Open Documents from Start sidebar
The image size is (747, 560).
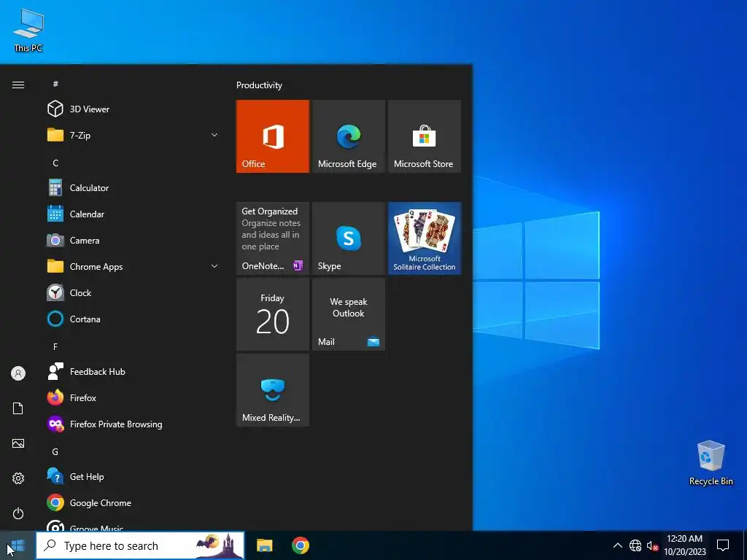click(x=18, y=408)
